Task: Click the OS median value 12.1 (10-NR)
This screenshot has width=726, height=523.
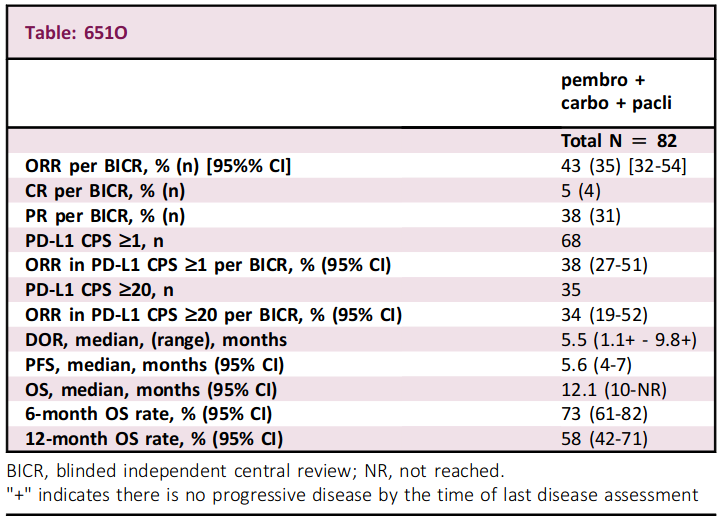Action: (x=614, y=390)
